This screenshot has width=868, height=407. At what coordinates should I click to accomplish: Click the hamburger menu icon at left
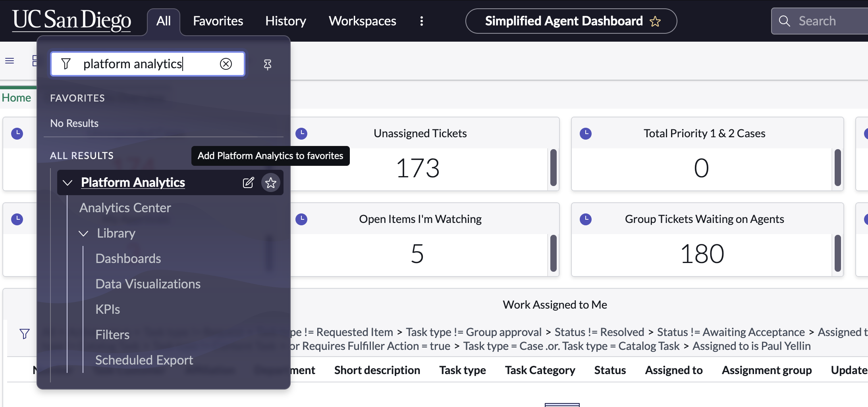click(10, 61)
